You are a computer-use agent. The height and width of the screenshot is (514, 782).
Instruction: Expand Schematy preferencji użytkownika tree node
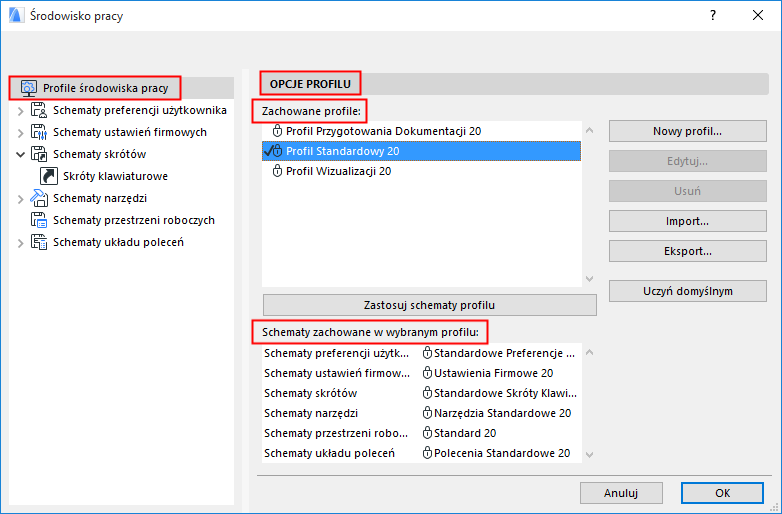click(x=20, y=110)
